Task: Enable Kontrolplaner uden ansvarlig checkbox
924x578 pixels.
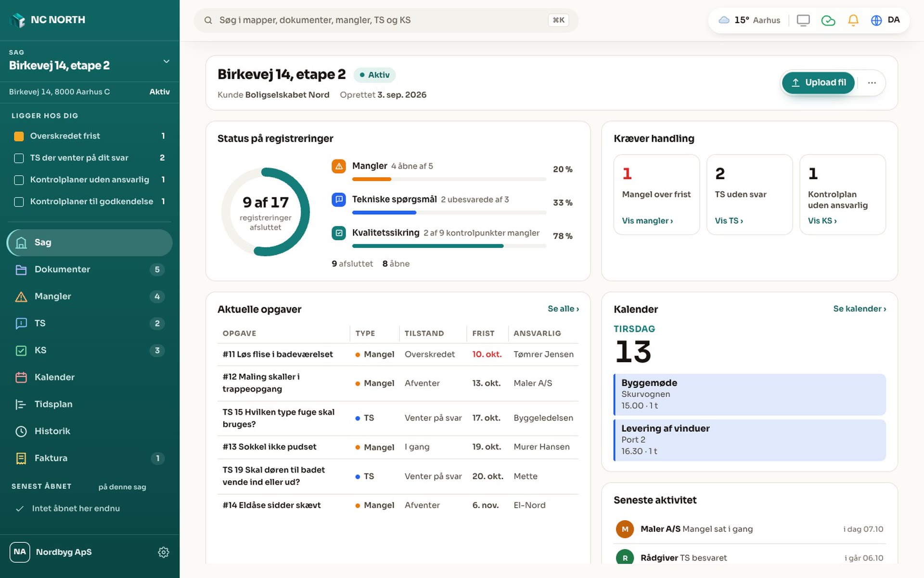Action: coord(19,180)
